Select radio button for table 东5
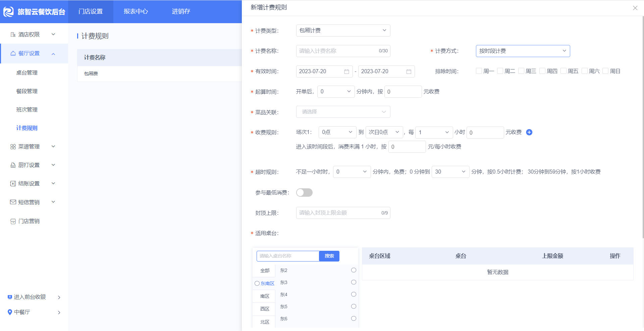The width and height of the screenshot is (644, 331). coord(354,306)
